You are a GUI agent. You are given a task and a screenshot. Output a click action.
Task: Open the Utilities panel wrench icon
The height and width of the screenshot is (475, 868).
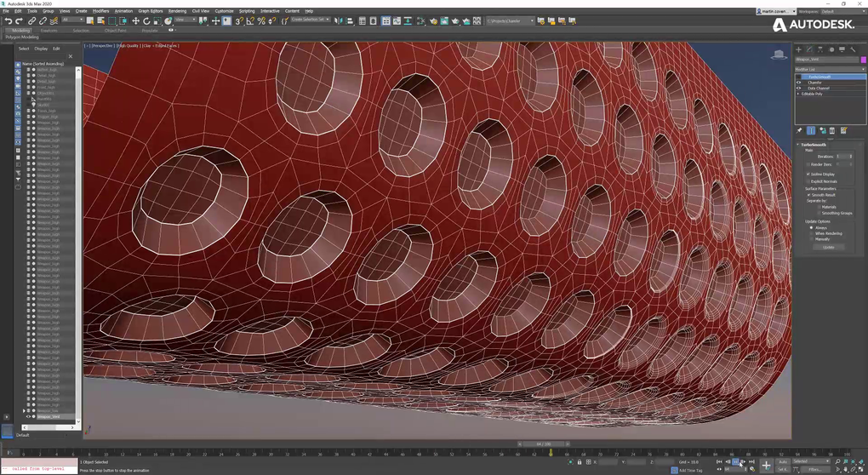(853, 49)
